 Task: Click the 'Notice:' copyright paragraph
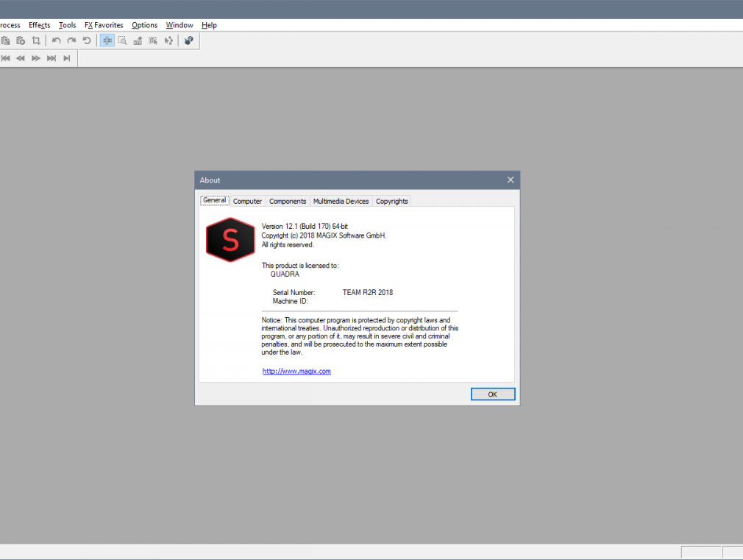(360, 336)
